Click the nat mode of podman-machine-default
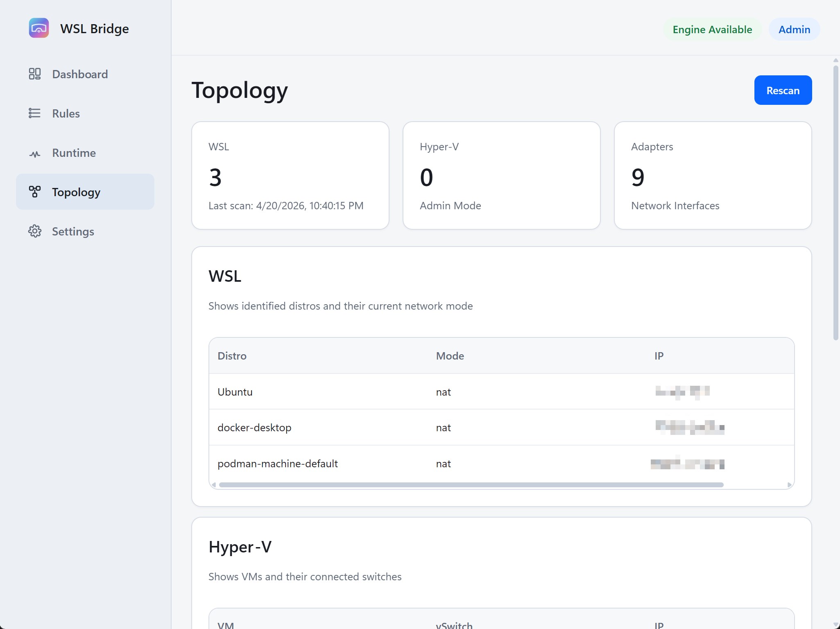 (x=444, y=464)
